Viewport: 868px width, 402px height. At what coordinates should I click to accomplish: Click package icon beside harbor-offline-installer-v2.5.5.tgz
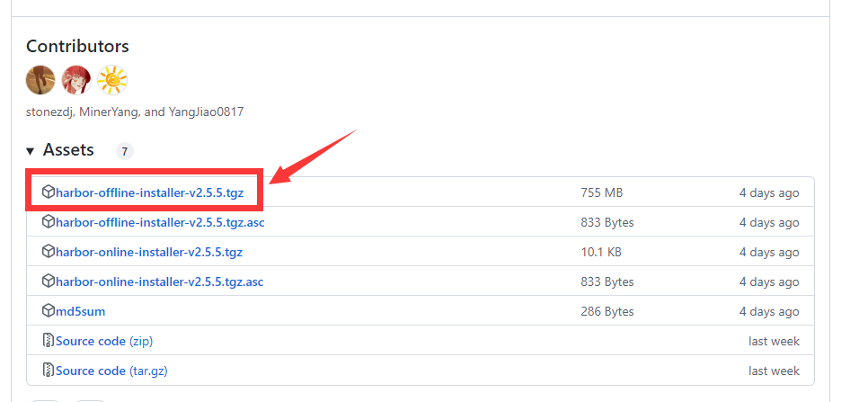49,192
